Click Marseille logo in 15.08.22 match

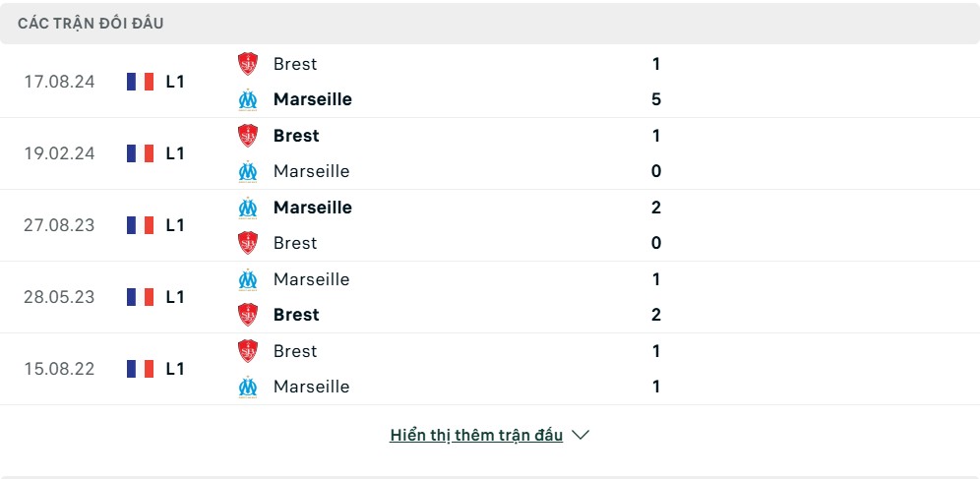click(248, 387)
